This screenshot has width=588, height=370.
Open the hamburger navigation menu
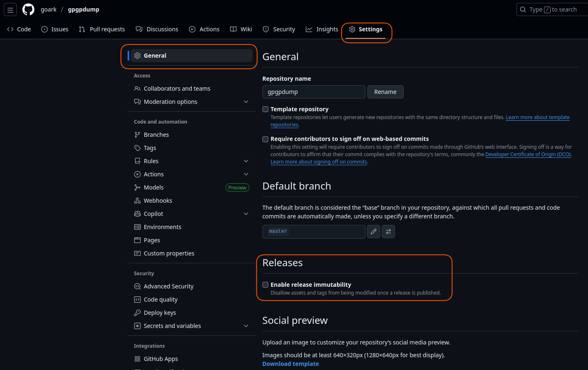click(10, 9)
